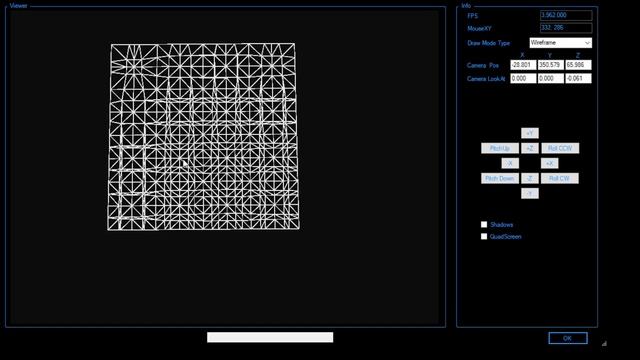Image resolution: width=640 pixels, height=360 pixels.
Task: Click the Pitch Down button
Action: 500,178
